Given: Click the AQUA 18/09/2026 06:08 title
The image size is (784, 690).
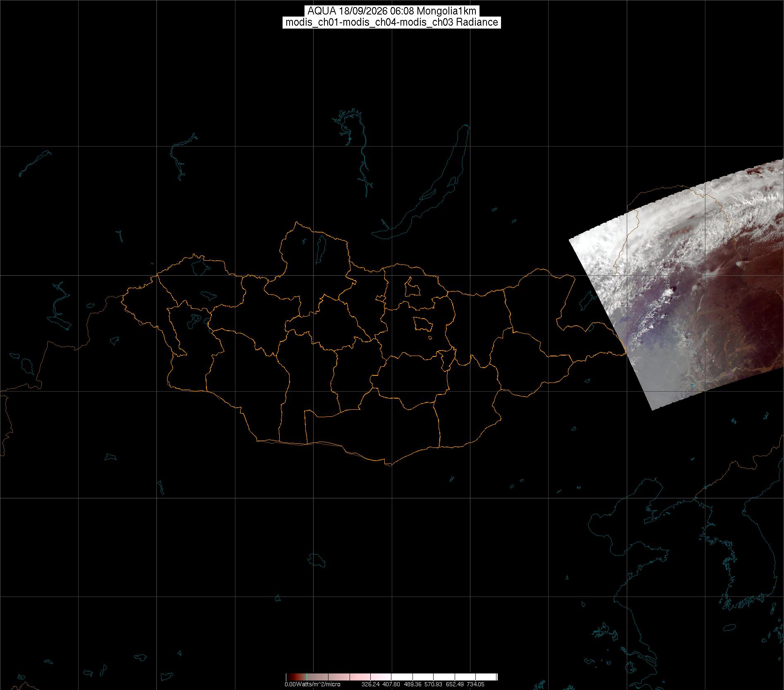Looking at the screenshot, I should pos(392,11).
